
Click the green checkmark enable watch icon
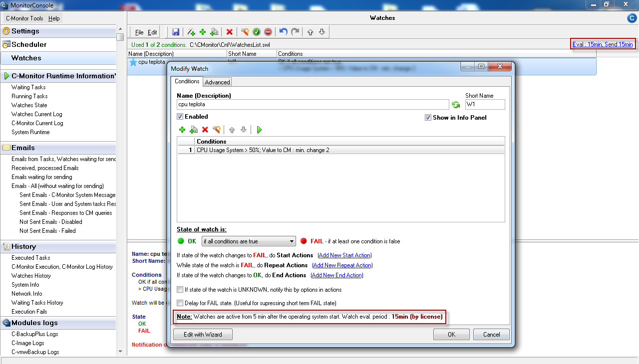[x=257, y=32]
